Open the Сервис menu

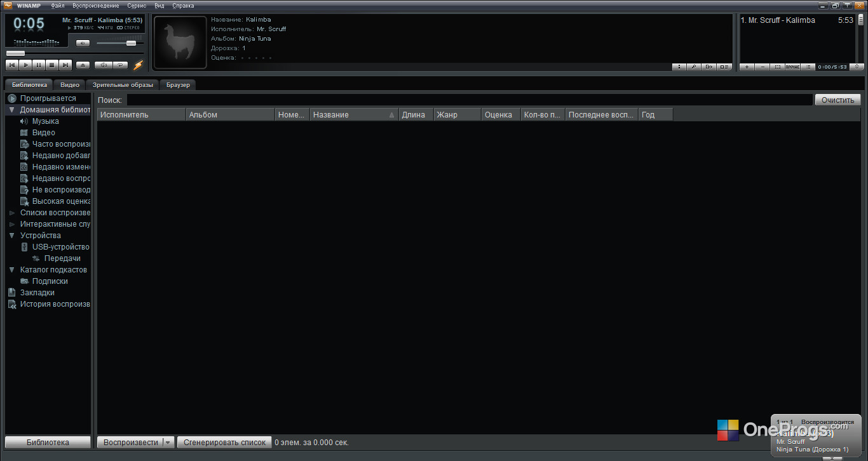[x=137, y=6]
